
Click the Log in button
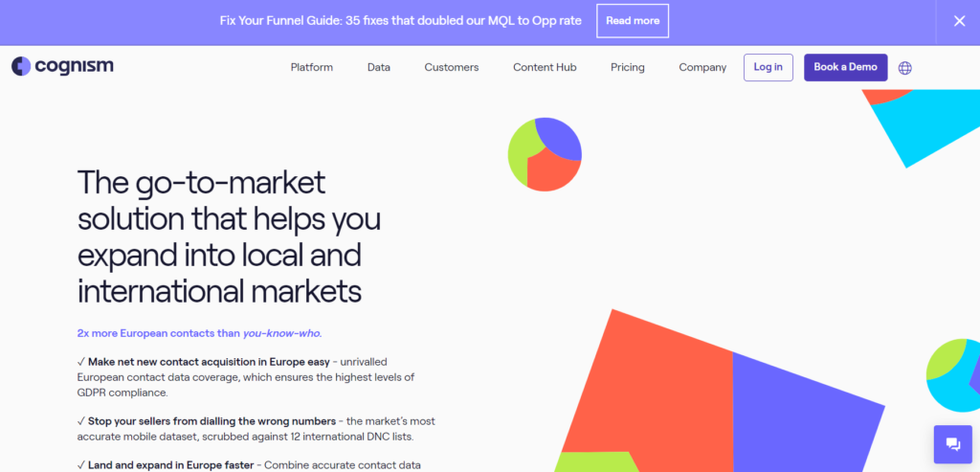(768, 68)
